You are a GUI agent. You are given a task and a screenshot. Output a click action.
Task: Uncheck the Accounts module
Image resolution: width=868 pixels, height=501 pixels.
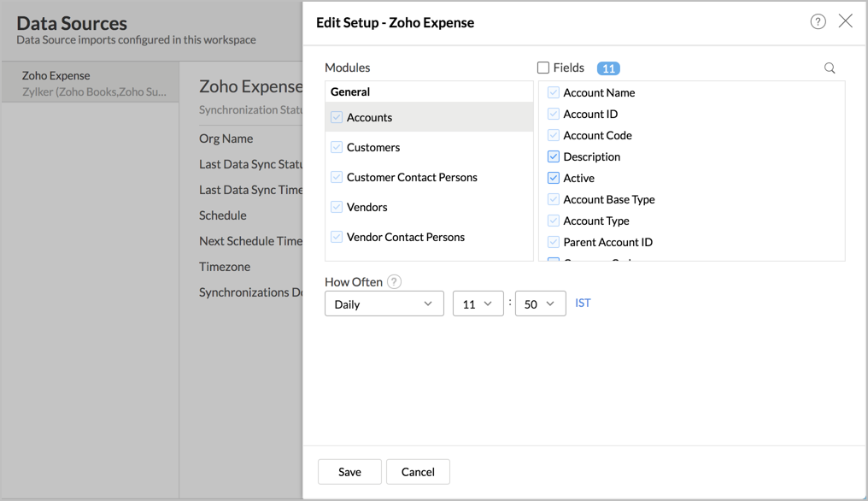(336, 117)
